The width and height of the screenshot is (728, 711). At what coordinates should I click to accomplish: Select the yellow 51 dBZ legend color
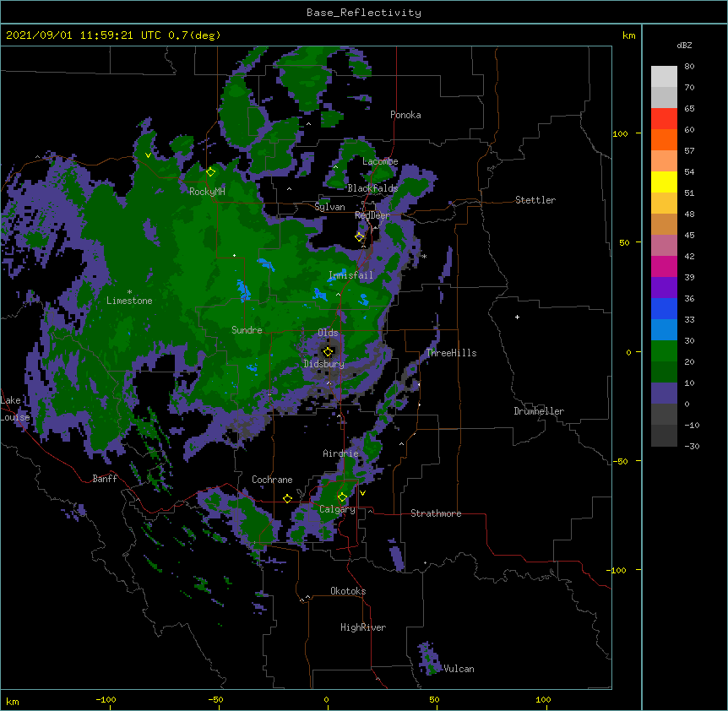pos(664,182)
